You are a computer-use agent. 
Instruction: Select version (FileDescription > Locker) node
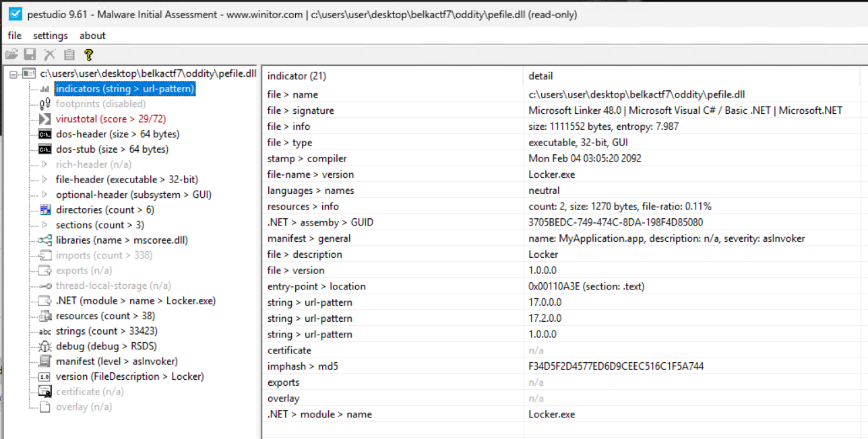point(129,376)
